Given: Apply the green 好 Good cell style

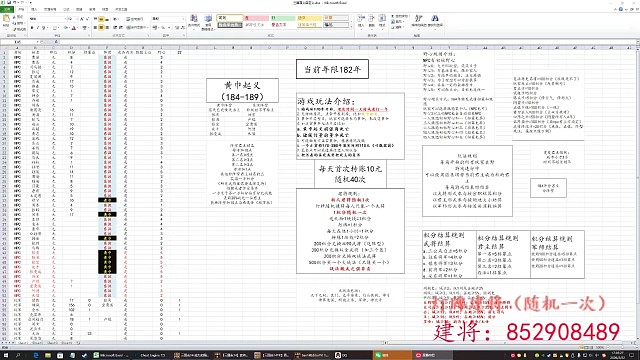Looking at the screenshot, I should pyautogui.click(x=282, y=18).
